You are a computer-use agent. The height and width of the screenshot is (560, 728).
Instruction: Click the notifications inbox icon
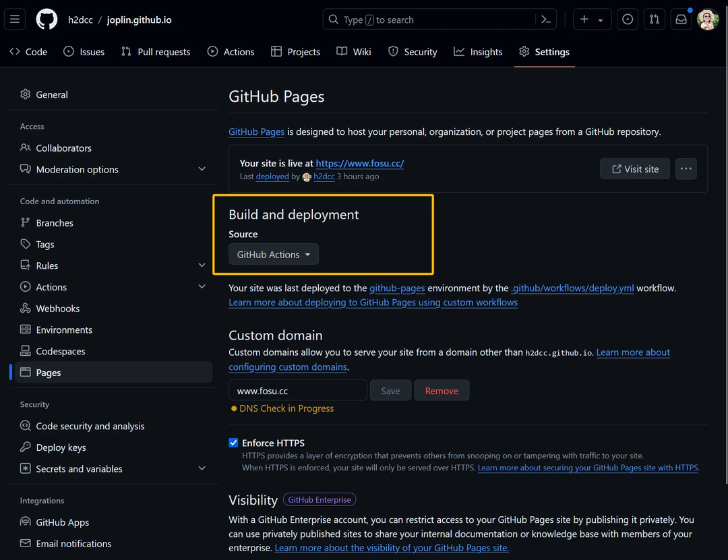[681, 19]
